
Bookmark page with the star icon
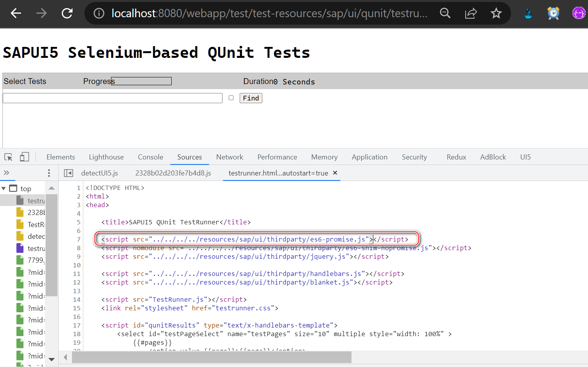pos(496,13)
